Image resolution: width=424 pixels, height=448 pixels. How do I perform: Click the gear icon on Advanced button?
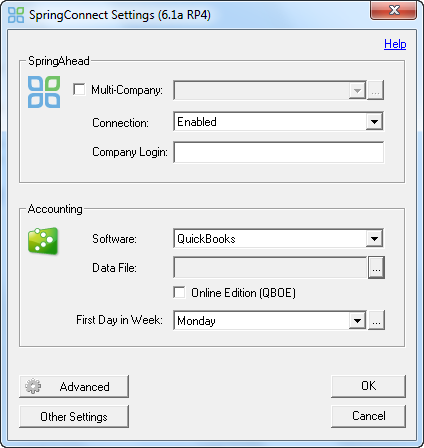coord(33,386)
